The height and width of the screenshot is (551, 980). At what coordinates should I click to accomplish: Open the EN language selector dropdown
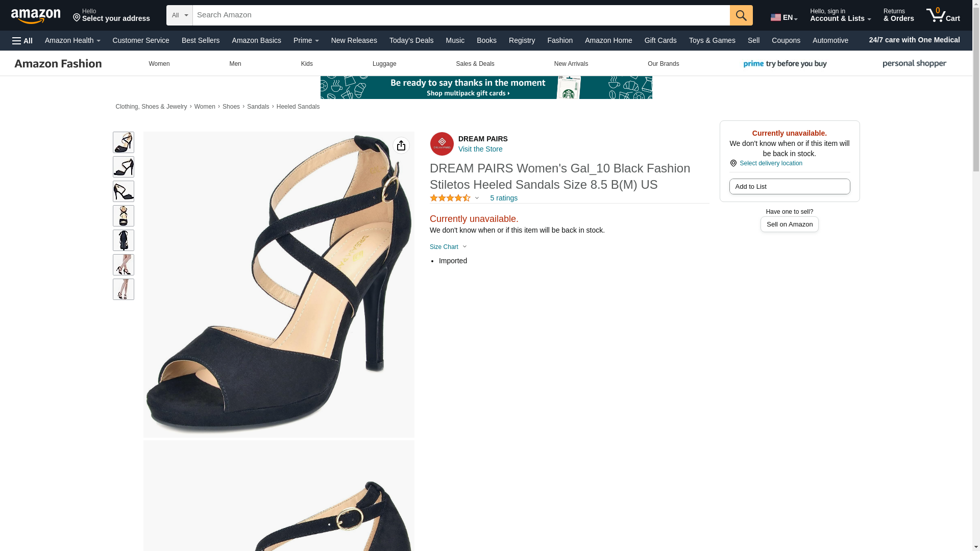click(783, 17)
